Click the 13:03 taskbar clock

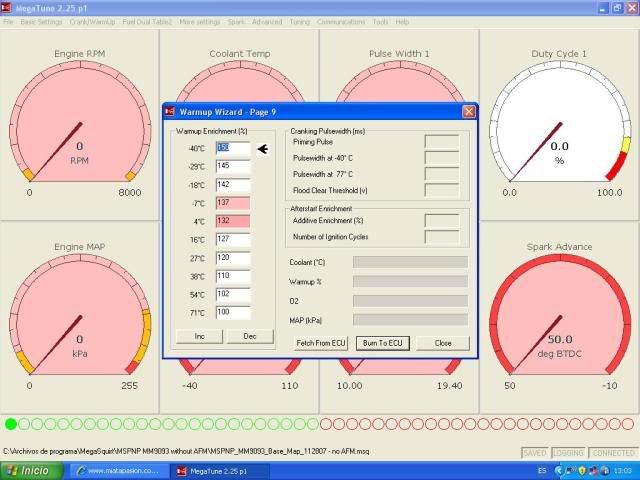[x=624, y=471]
